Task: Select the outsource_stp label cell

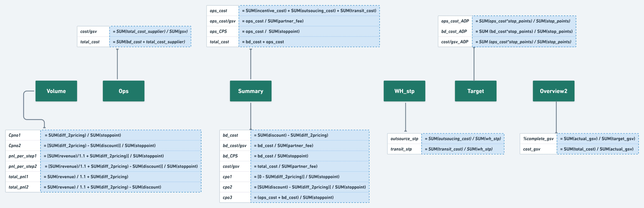Action: pyautogui.click(x=404, y=139)
